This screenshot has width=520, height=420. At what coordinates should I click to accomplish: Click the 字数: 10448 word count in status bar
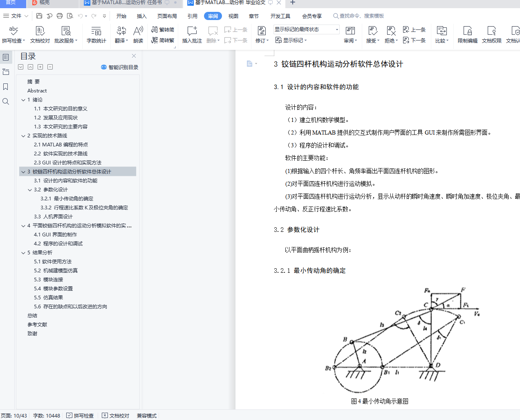coord(47,416)
